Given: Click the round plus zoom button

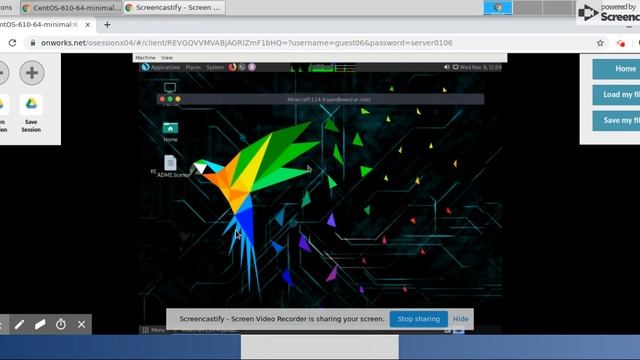Looking at the screenshot, I should point(32,73).
